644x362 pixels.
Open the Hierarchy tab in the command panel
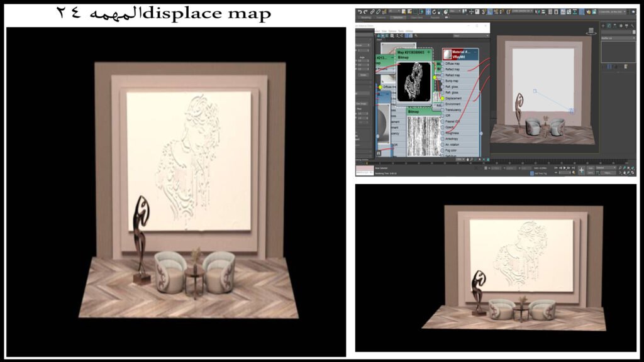click(615, 26)
